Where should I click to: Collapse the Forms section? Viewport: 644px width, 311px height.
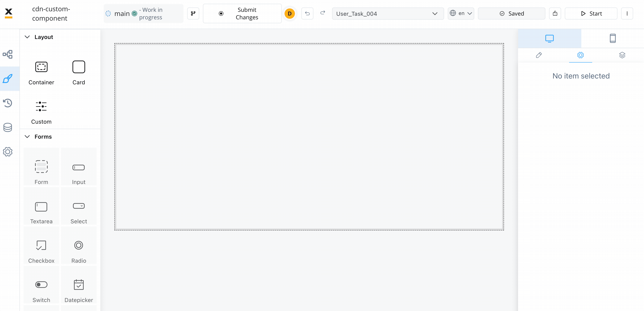tap(27, 137)
